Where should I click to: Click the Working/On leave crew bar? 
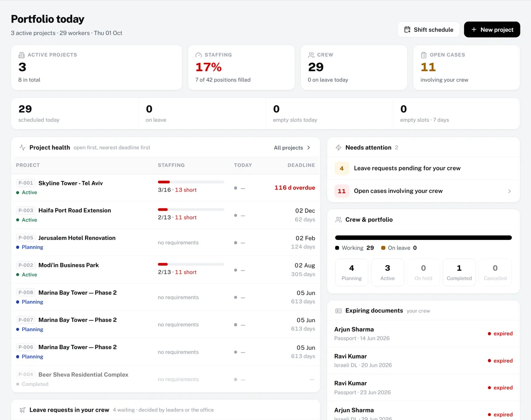pyautogui.click(x=423, y=238)
